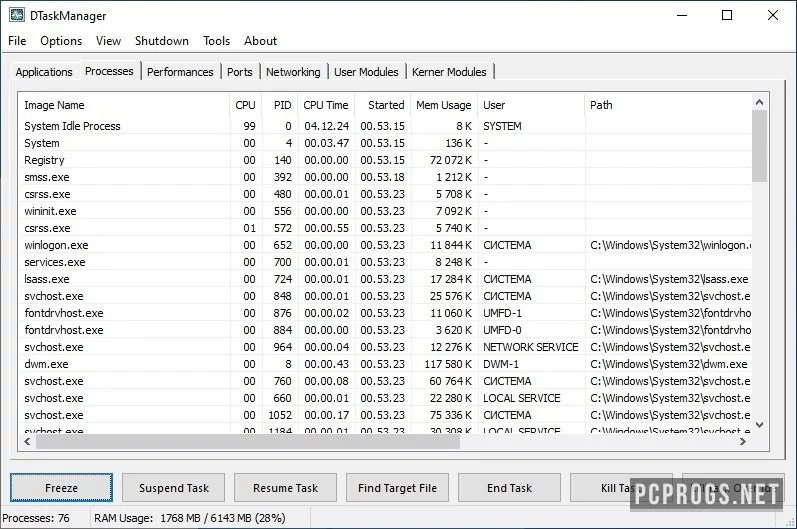
Task: Sort by the Path column header
Action: pyautogui.click(x=668, y=105)
